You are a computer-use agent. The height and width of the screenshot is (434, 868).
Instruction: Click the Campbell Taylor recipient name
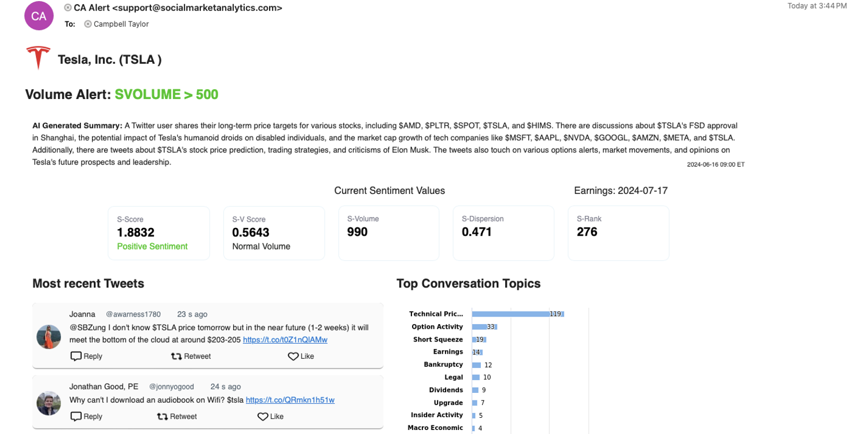coord(122,24)
